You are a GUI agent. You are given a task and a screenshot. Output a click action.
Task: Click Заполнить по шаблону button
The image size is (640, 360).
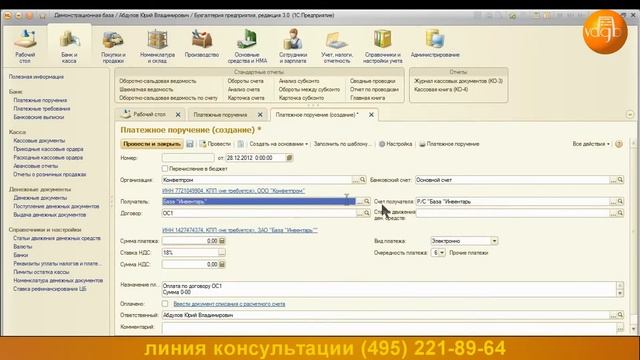[342, 144]
